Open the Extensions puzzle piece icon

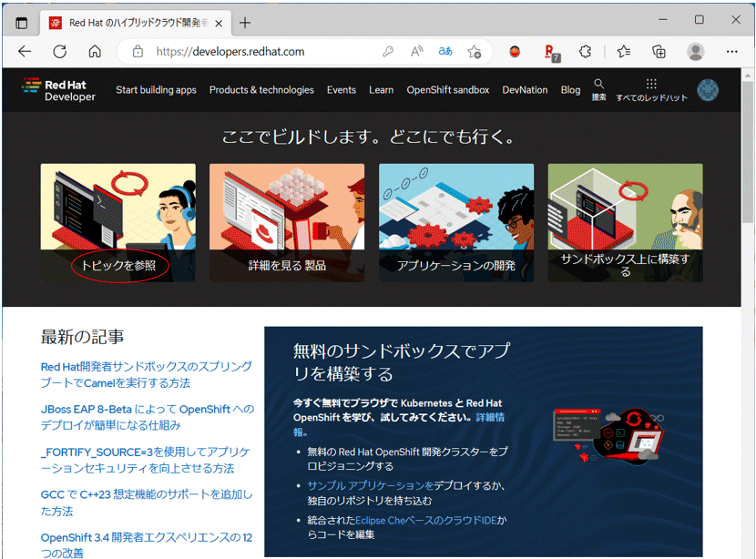click(x=585, y=52)
